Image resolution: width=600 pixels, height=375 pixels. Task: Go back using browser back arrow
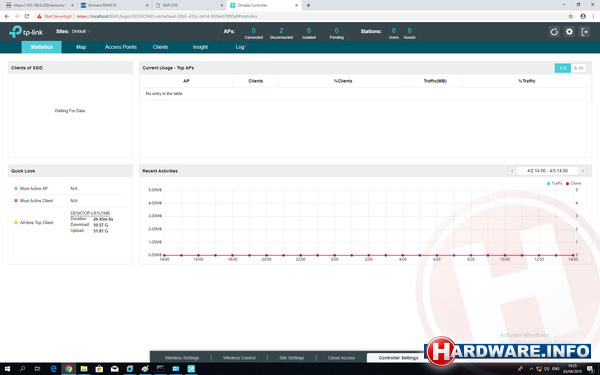tap(7, 16)
